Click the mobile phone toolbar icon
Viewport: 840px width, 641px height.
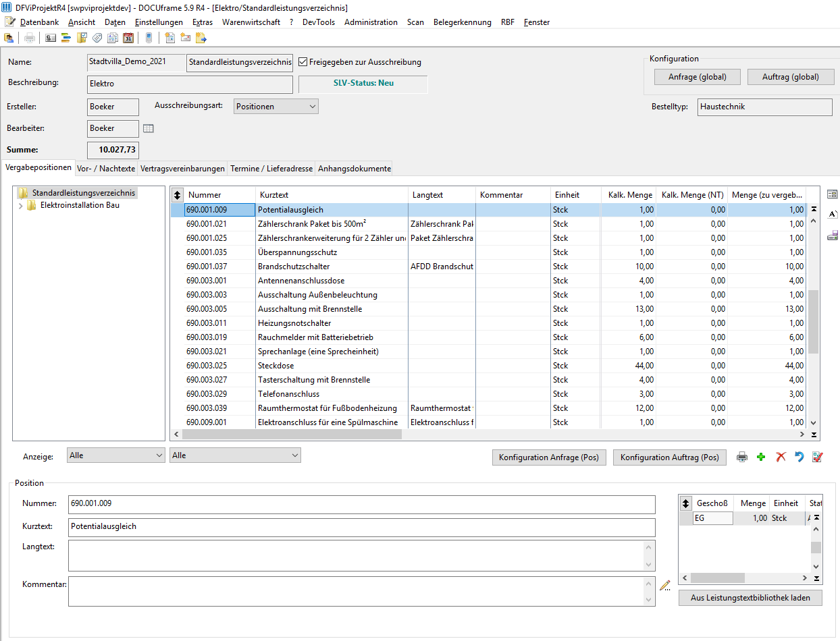click(149, 38)
